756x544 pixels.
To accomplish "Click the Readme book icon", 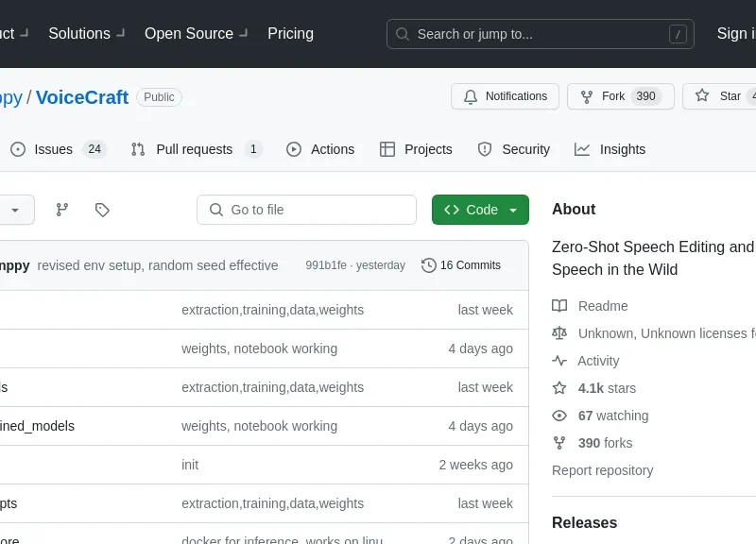I will pos(559,306).
